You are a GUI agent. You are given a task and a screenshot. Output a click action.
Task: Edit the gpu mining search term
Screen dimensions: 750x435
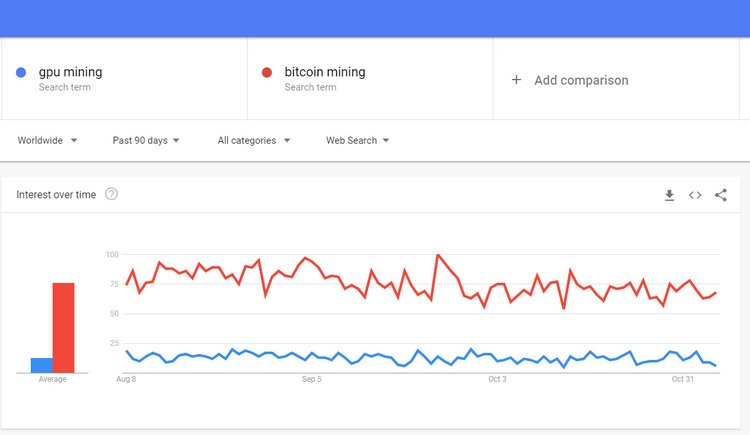click(70, 72)
